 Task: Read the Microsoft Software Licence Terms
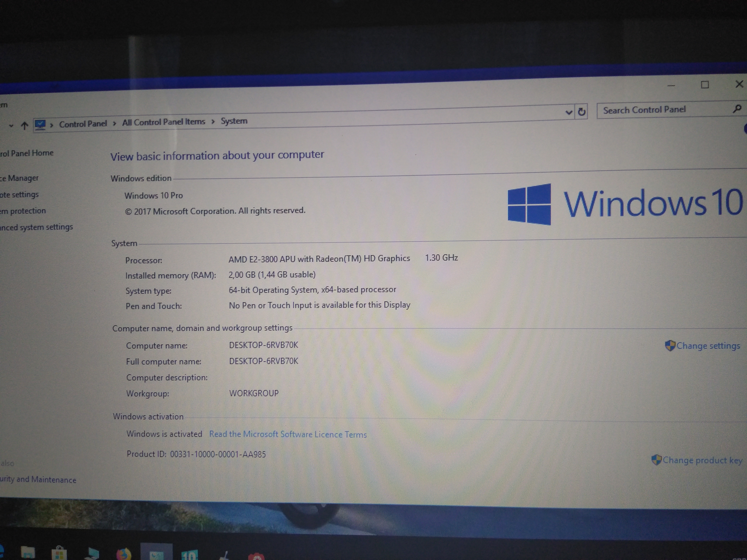pyautogui.click(x=288, y=434)
